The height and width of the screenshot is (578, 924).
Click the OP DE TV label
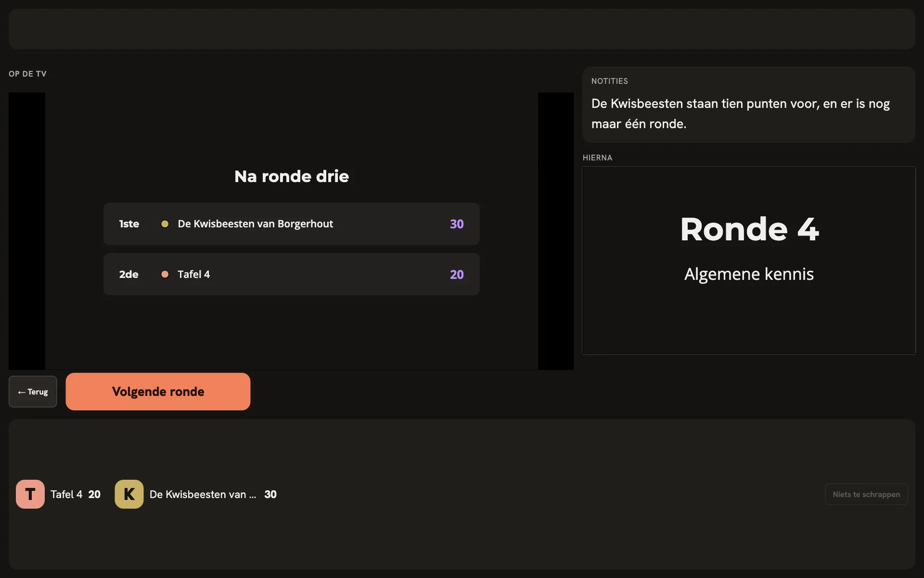pyautogui.click(x=27, y=74)
